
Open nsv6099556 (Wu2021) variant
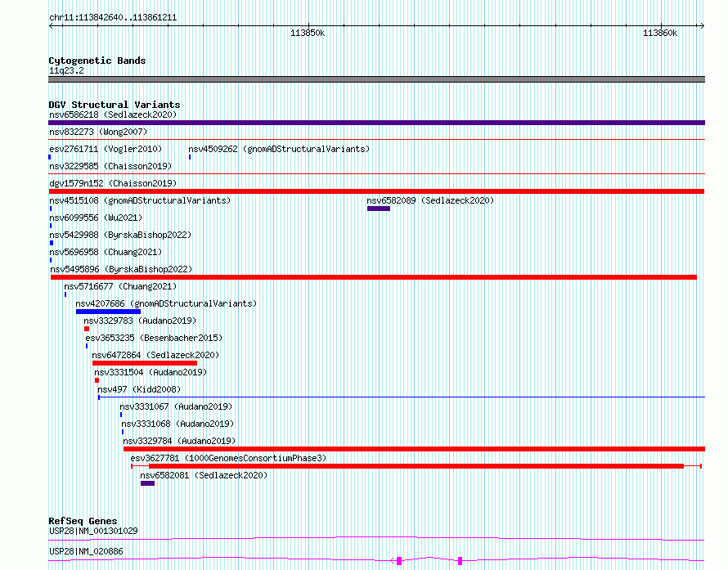coord(96,218)
